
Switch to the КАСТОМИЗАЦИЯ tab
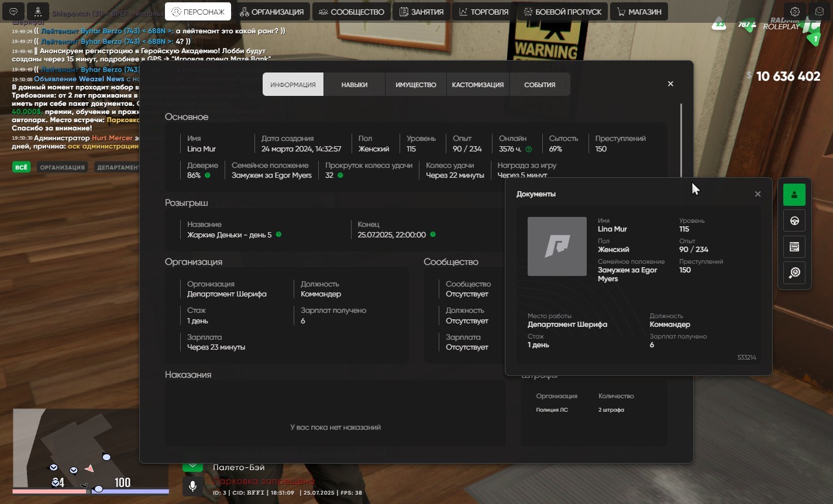click(478, 85)
